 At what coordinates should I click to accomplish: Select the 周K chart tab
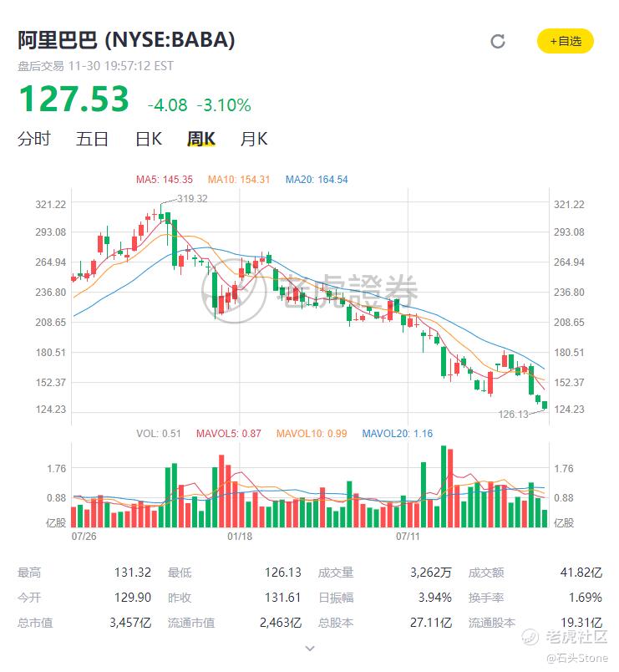201,139
